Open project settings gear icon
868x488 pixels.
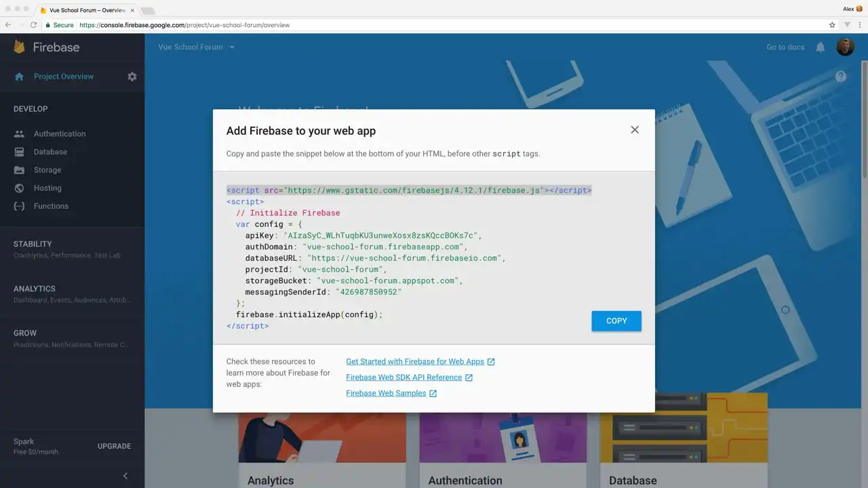point(132,77)
